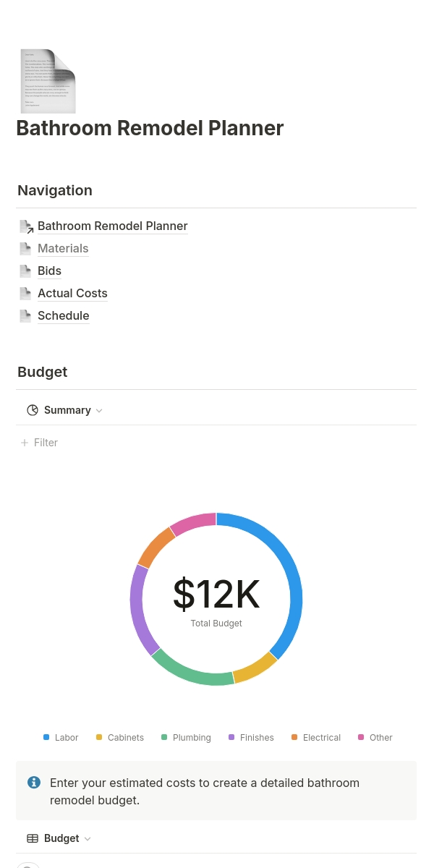Click the Bathroom Remodel Planner link icon
This screenshot has width=434, height=868.
coord(26,226)
